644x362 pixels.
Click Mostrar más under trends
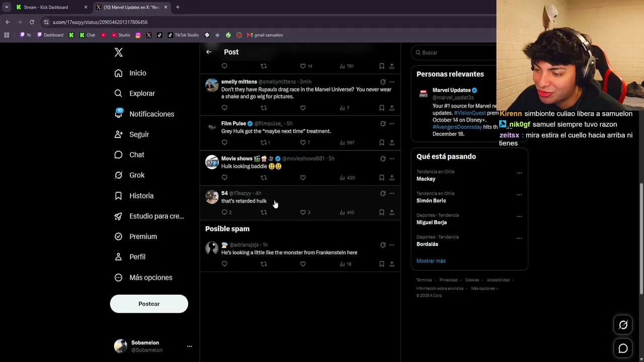pyautogui.click(x=431, y=261)
